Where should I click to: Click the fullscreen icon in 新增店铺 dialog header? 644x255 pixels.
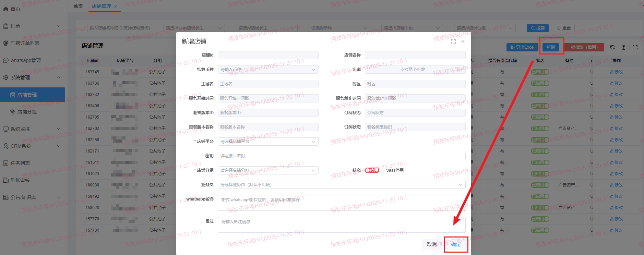coord(453,41)
